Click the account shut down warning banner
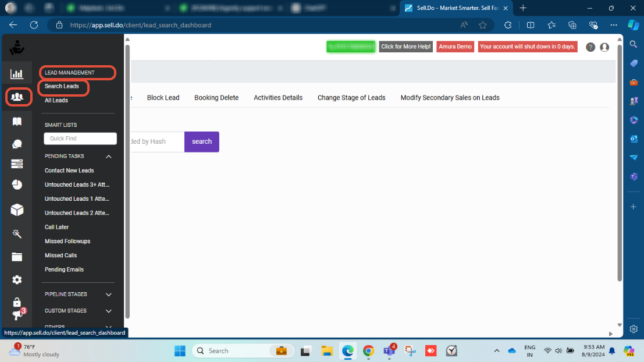 click(527, 47)
